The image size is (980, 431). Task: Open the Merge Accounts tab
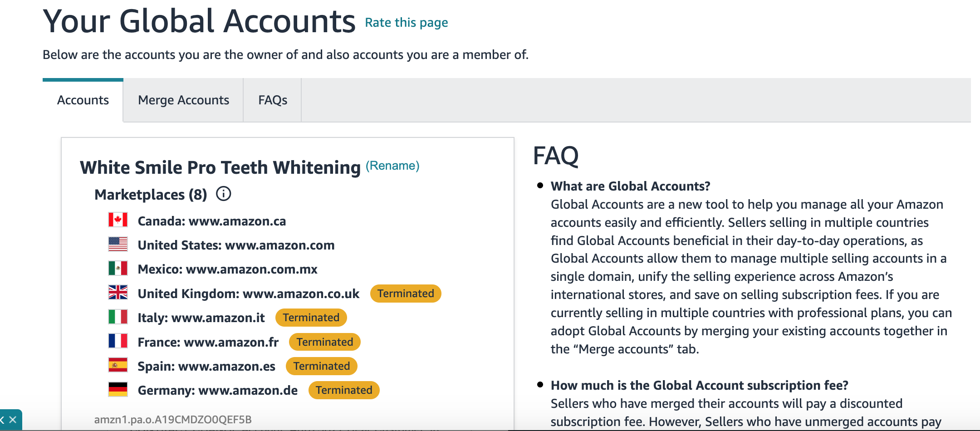pyautogui.click(x=183, y=100)
